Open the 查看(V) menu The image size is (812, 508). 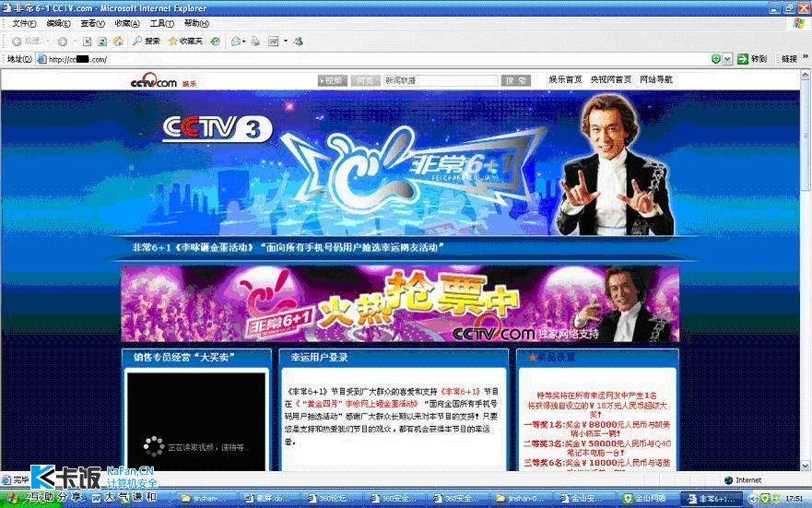(x=93, y=23)
